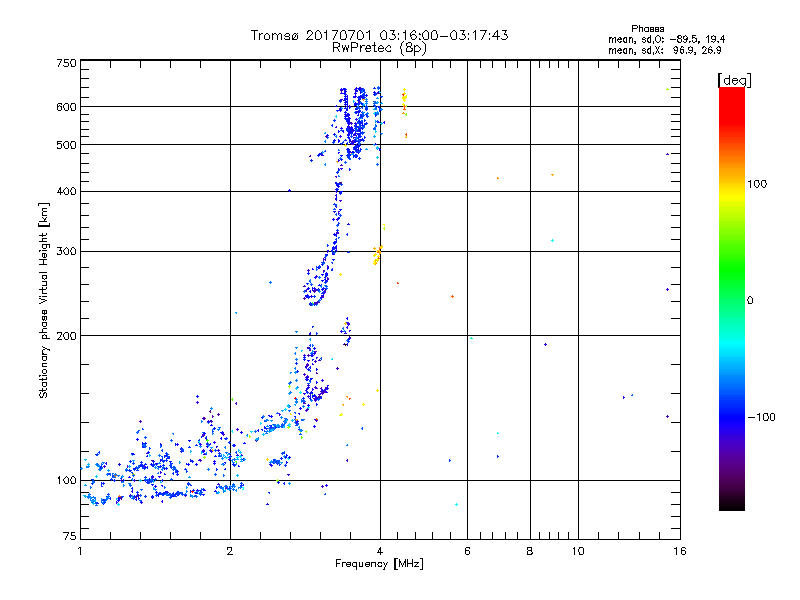The height and width of the screenshot is (600, 800).
Task: Select the frequency axis tick label '6'
Action: (x=467, y=551)
